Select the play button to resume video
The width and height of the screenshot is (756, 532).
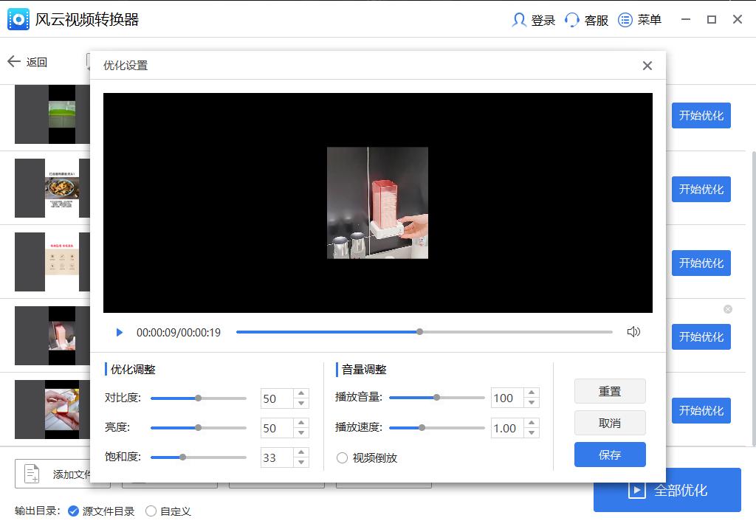coord(119,332)
